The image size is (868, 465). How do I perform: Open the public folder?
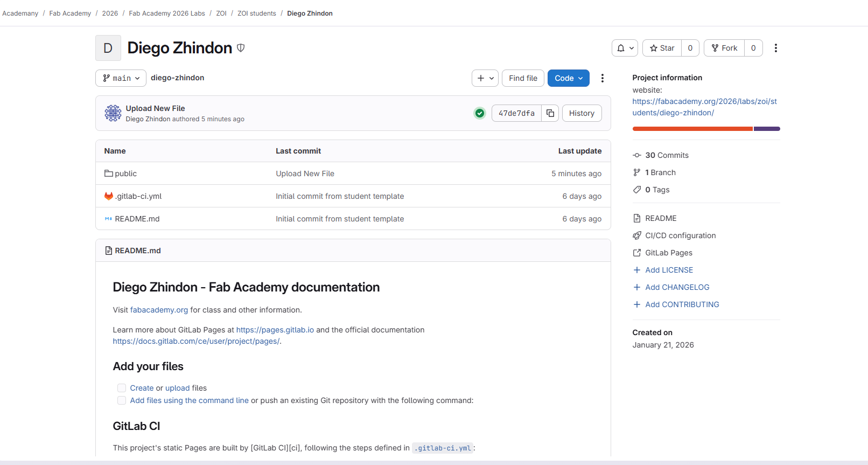(126, 173)
